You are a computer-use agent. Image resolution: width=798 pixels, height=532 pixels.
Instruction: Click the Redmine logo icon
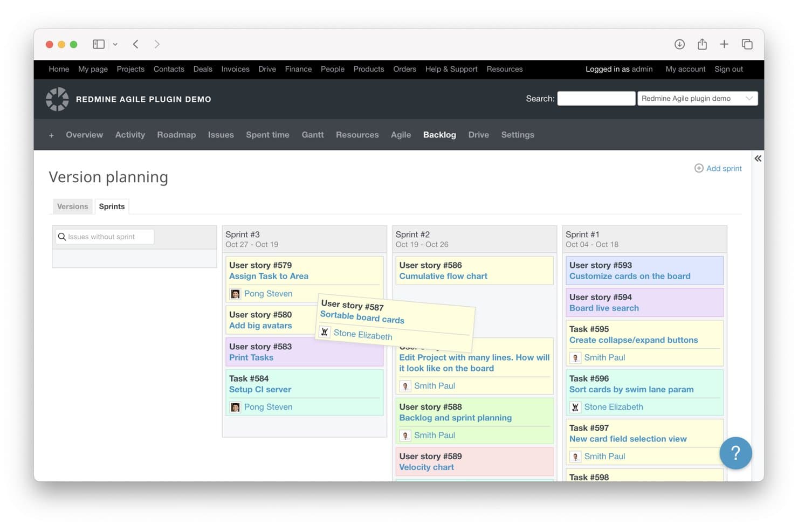[57, 99]
